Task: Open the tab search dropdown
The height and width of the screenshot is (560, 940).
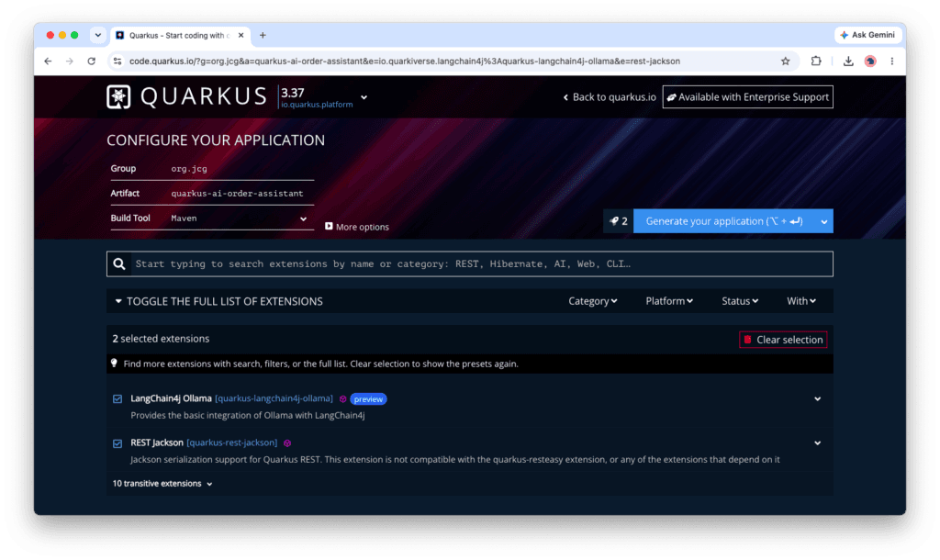Action: click(97, 36)
